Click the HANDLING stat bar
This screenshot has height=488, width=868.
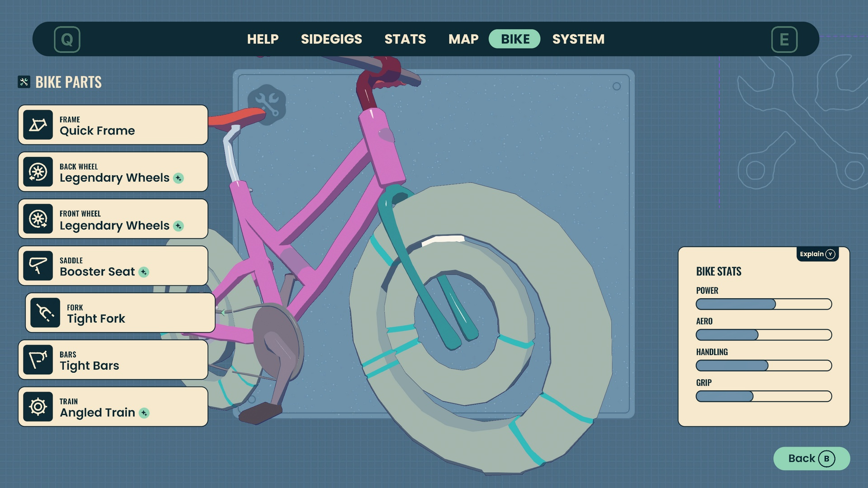(764, 366)
